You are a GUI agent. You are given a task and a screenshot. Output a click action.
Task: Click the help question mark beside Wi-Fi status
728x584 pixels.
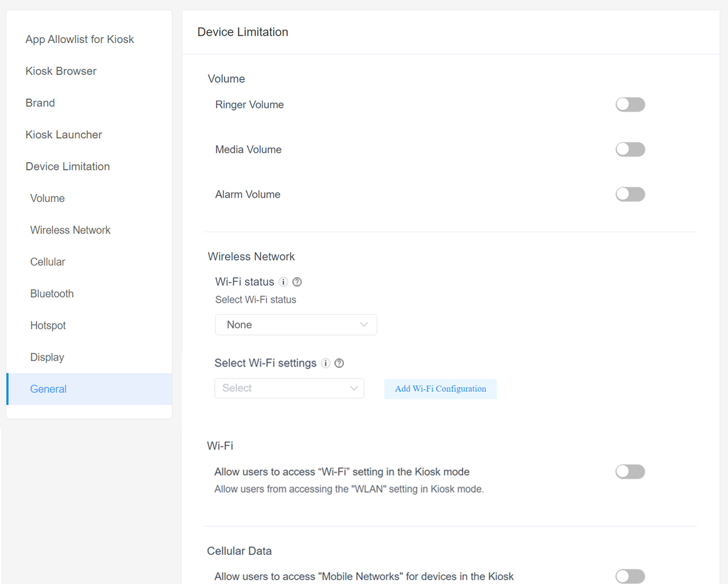click(297, 282)
